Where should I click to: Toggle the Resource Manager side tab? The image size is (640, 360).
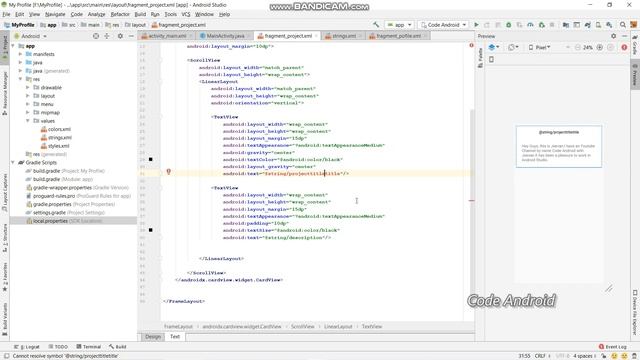(x=5, y=93)
